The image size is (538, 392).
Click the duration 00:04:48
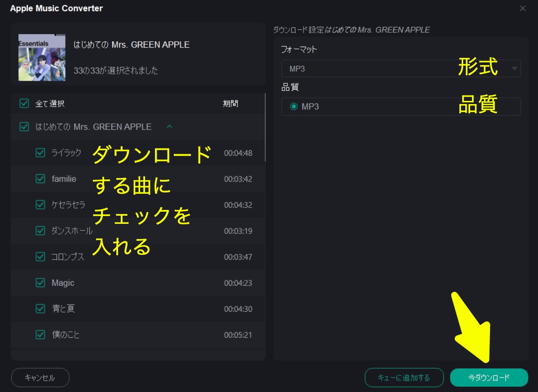(x=238, y=153)
